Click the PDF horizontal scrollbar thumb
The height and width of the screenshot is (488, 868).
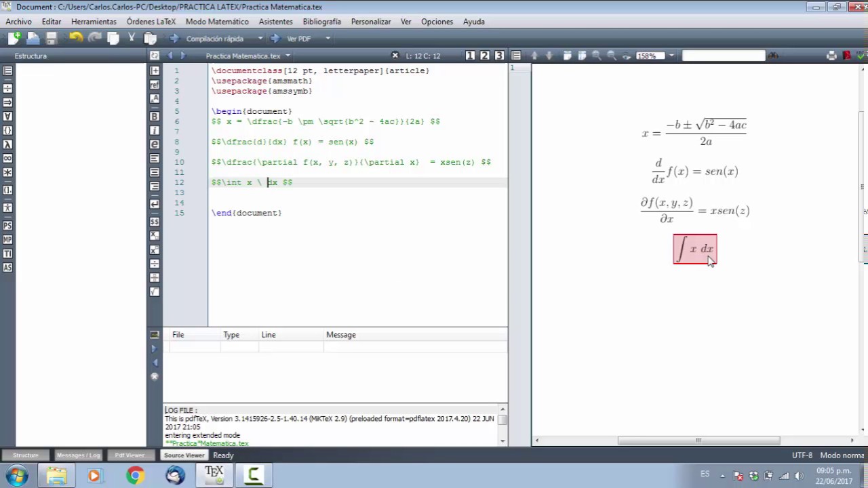698,441
